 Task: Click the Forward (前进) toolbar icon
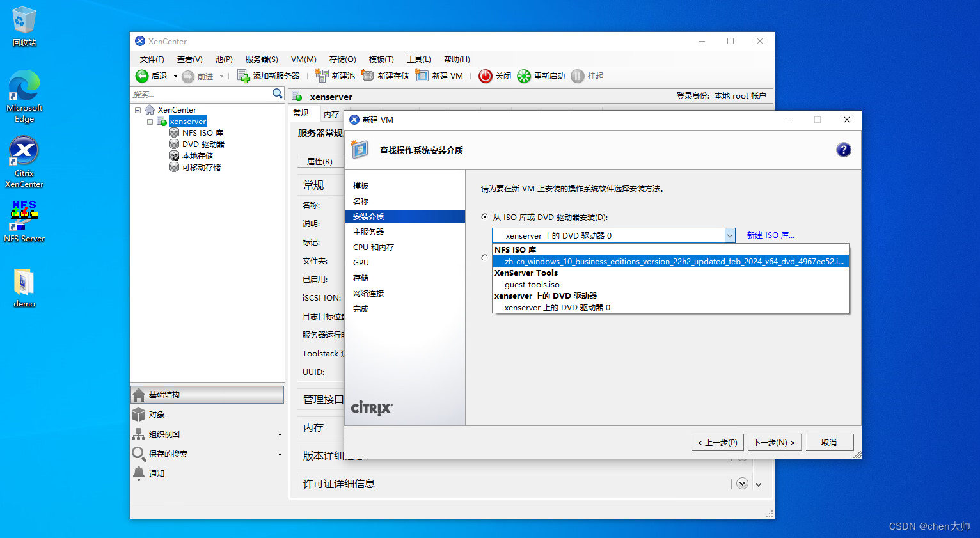tap(188, 77)
